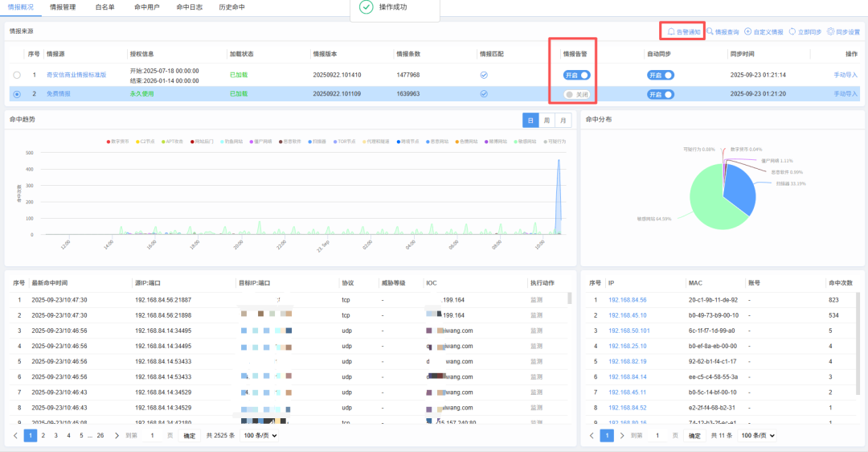Disable 情报告警 toggle for 奇安信商业情报标准版
Image resolution: width=868 pixels, height=452 pixels.
coord(577,75)
